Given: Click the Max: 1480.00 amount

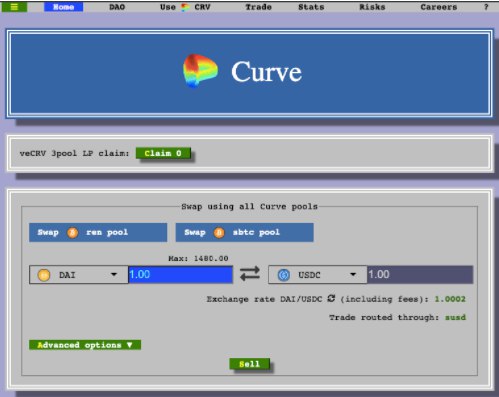Looking at the screenshot, I should (x=198, y=258).
